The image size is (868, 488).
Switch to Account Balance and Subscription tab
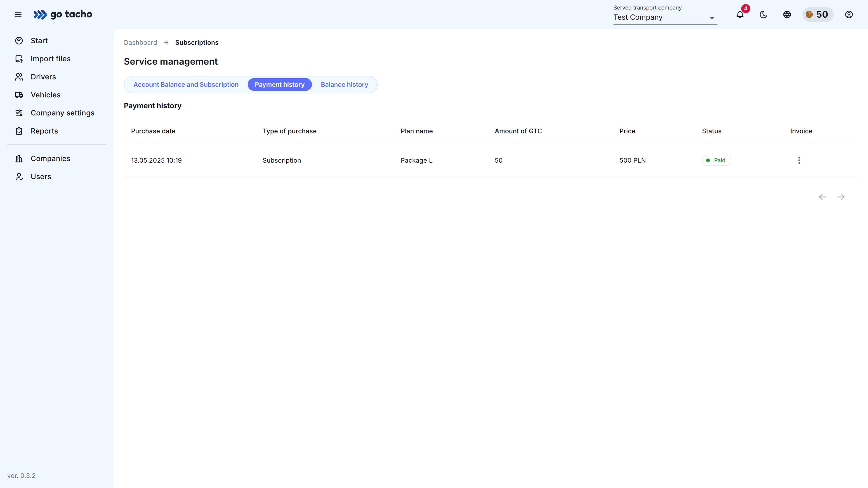coord(186,85)
